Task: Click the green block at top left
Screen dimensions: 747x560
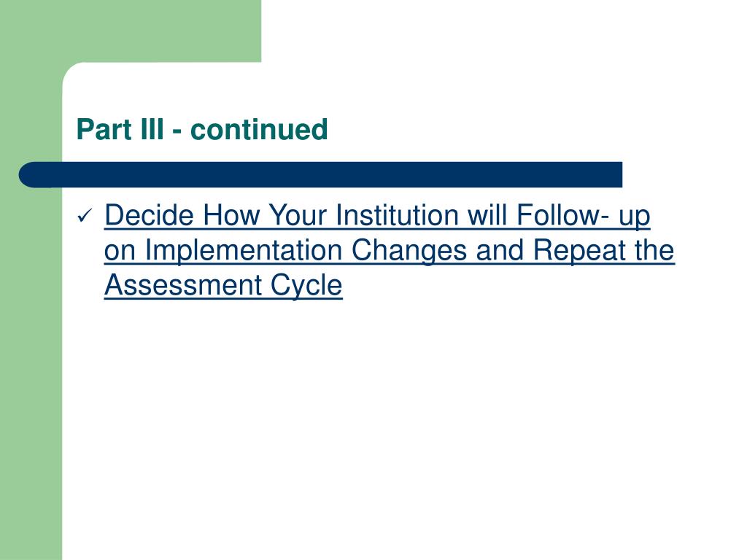Action: [131, 31]
